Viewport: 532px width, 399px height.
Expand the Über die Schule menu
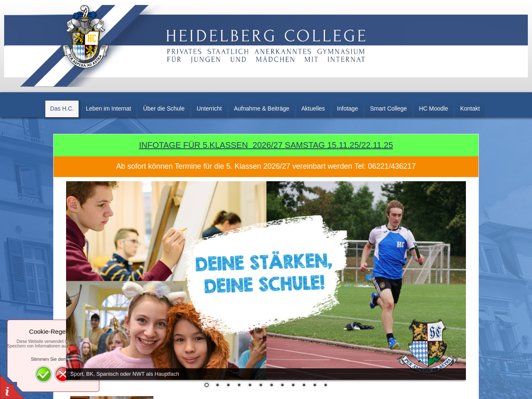tap(164, 109)
